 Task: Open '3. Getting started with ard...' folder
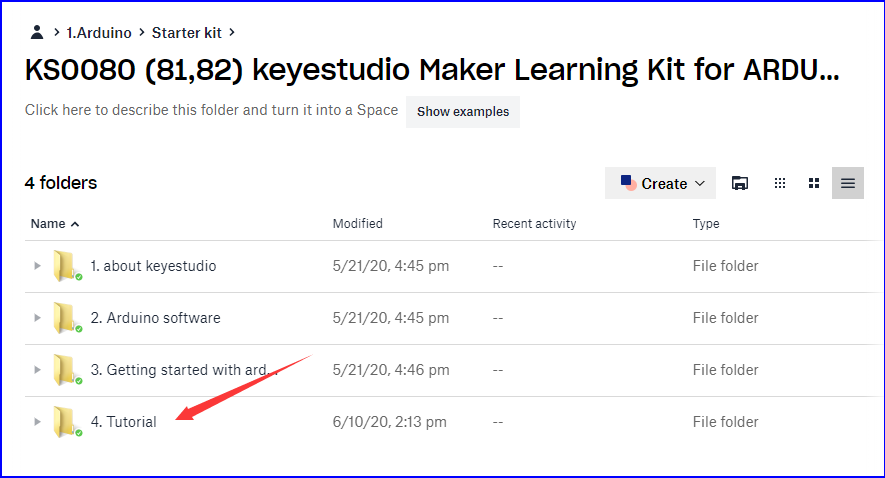coord(184,370)
